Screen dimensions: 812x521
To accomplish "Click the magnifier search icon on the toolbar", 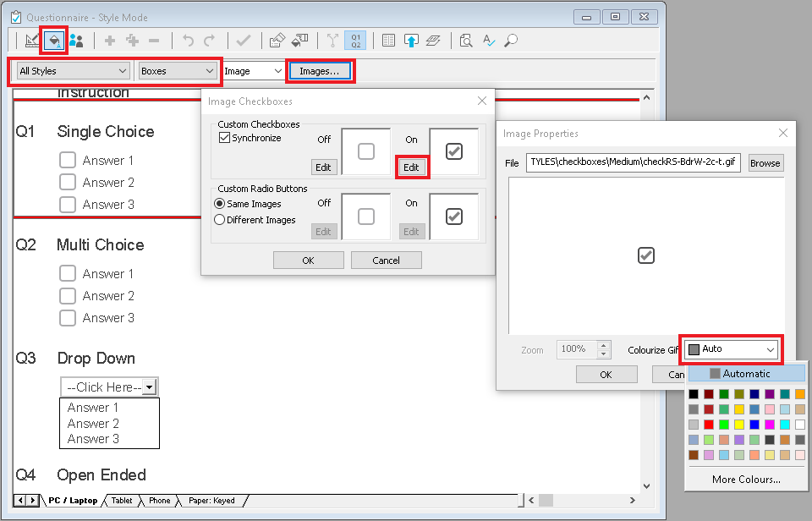I will [510, 40].
